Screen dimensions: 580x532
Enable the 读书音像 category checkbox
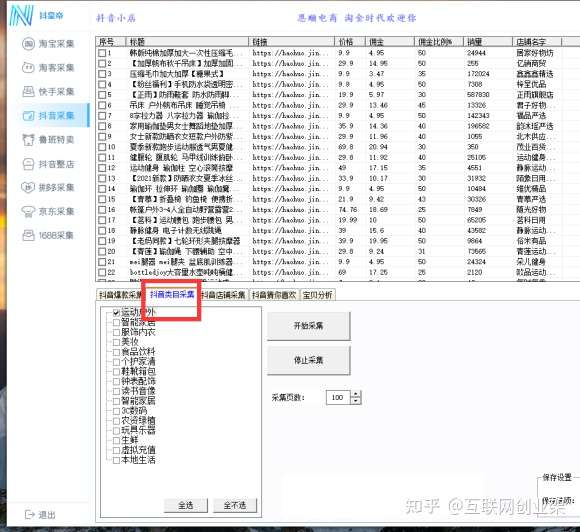(117, 391)
